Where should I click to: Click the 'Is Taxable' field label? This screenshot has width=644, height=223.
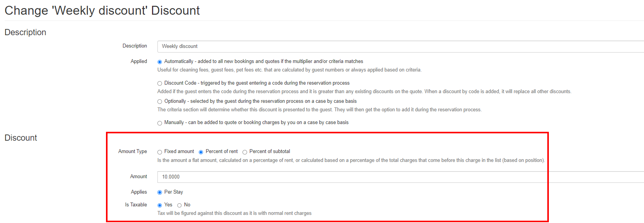[136, 205]
